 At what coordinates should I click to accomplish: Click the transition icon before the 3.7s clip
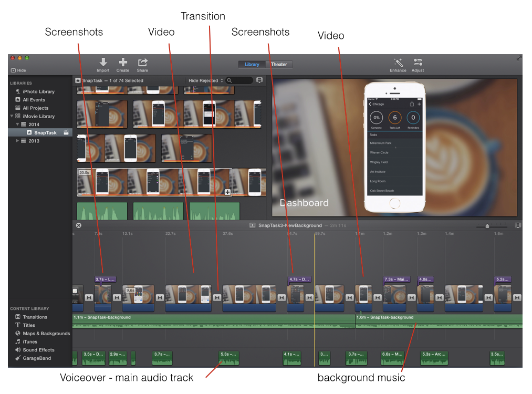(x=89, y=298)
